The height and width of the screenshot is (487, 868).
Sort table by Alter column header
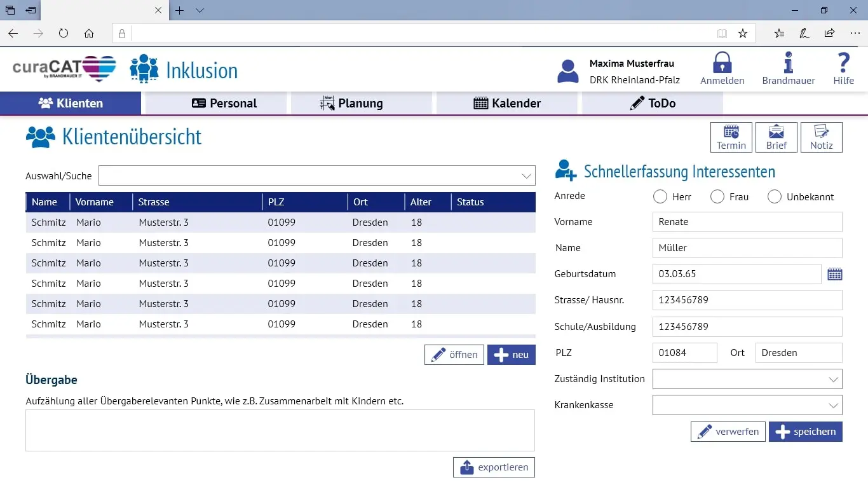(x=428, y=202)
